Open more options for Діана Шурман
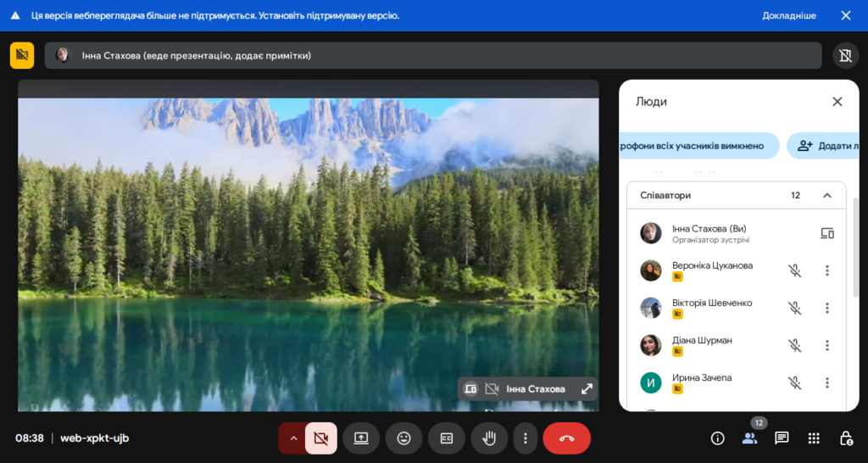868x463 pixels. coord(827,345)
